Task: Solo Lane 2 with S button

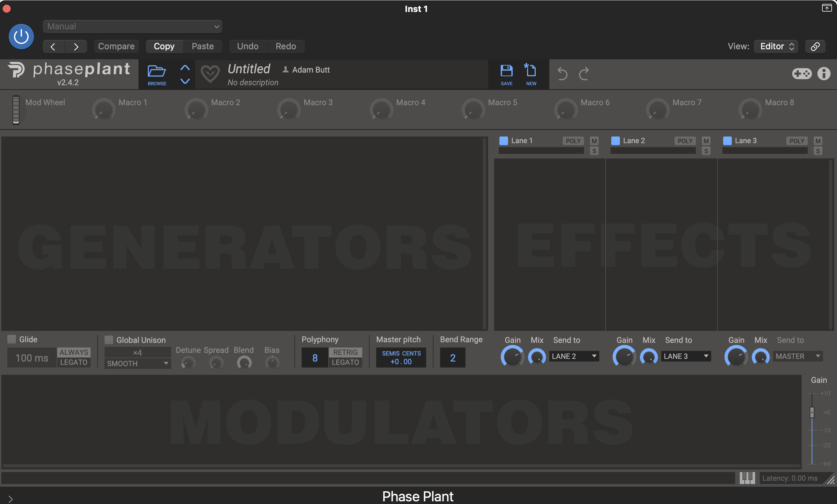Action: (x=706, y=151)
